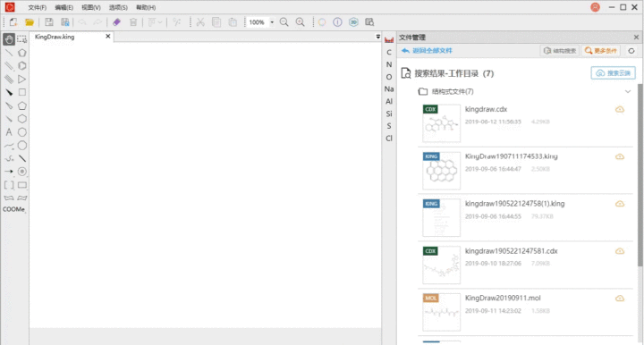Image resolution: width=644 pixels, height=345 pixels.
Task: Click the 100% zoom value field
Action: [257, 22]
